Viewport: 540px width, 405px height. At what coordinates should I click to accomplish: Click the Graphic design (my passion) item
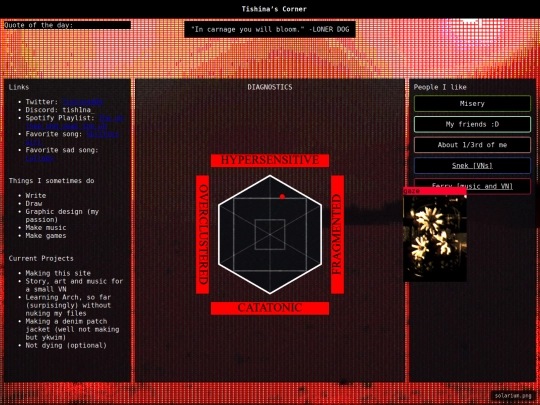(x=62, y=216)
